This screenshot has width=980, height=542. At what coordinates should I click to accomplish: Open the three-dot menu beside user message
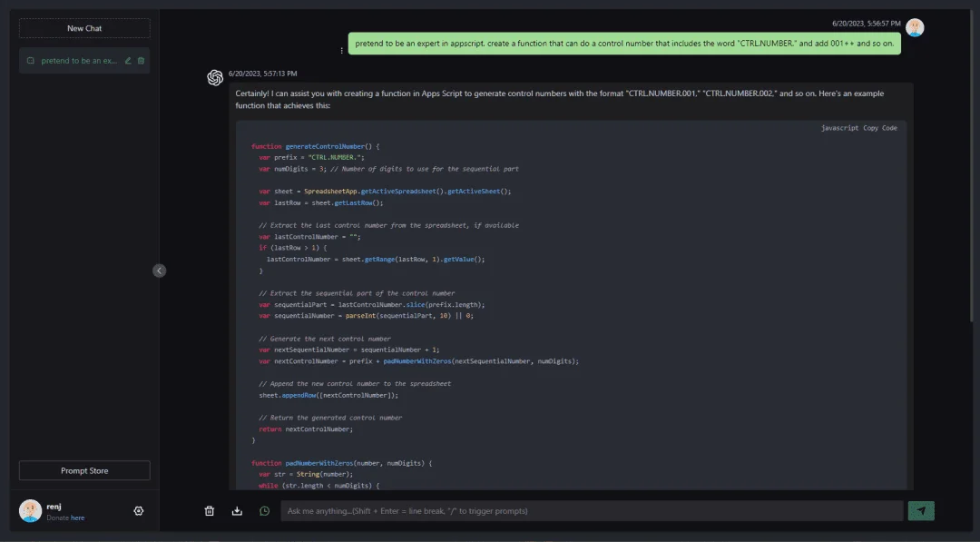click(x=341, y=51)
